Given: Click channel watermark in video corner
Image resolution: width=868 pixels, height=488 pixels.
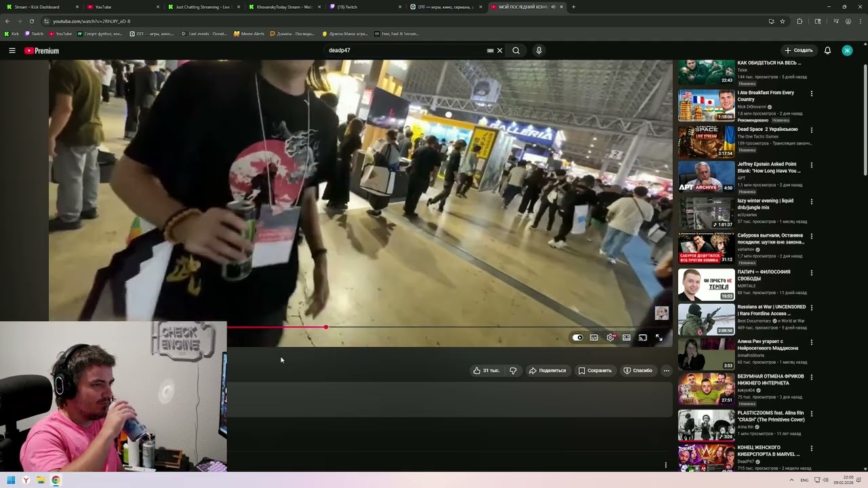Looking at the screenshot, I should pos(662,313).
